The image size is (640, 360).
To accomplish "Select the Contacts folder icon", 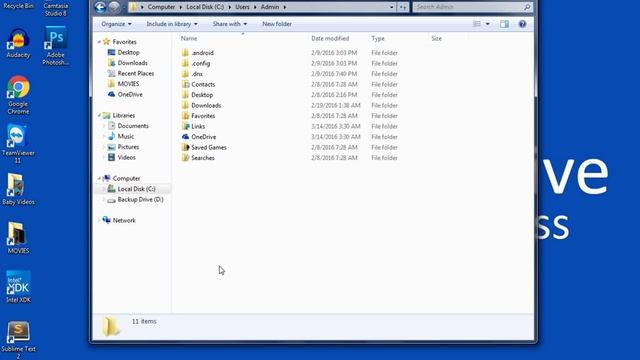I will pos(185,84).
